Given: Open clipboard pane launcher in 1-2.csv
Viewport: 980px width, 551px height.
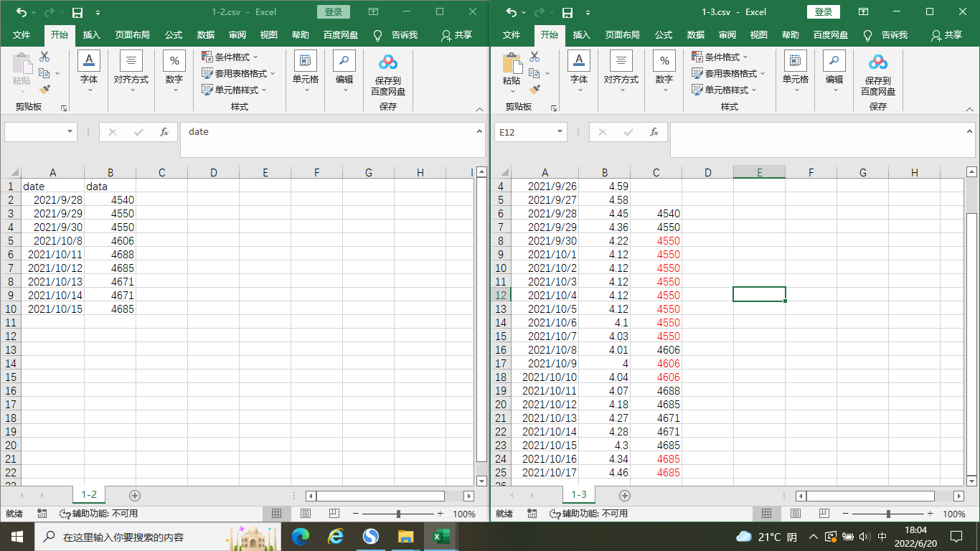Looking at the screenshot, I should click(x=64, y=108).
